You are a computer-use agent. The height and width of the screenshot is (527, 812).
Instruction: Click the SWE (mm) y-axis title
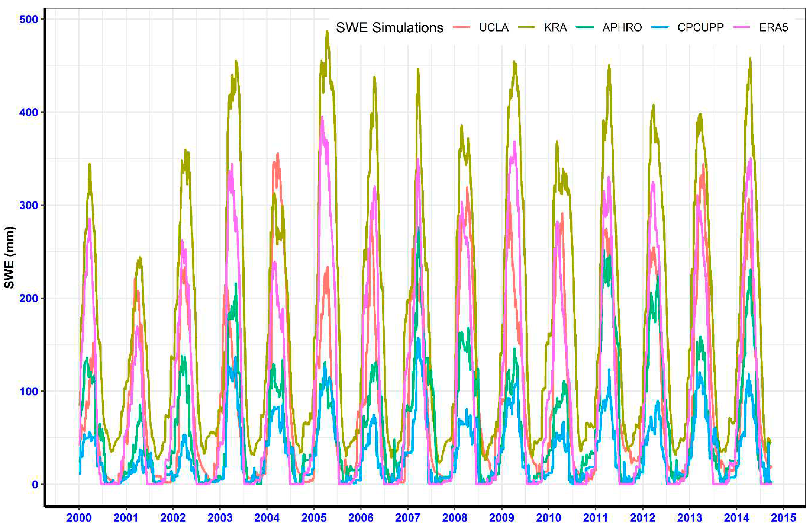pyautogui.click(x=11, y=257)
